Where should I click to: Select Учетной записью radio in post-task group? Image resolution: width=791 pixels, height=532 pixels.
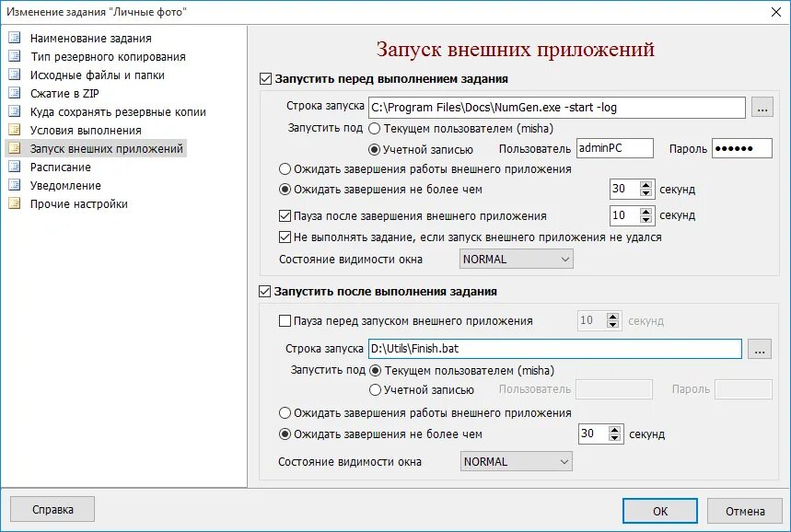click(376, 390)
